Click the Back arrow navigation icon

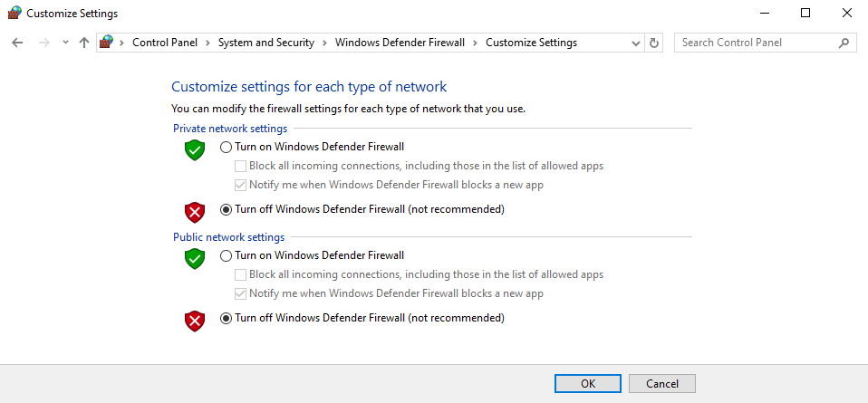pos(17,43)
